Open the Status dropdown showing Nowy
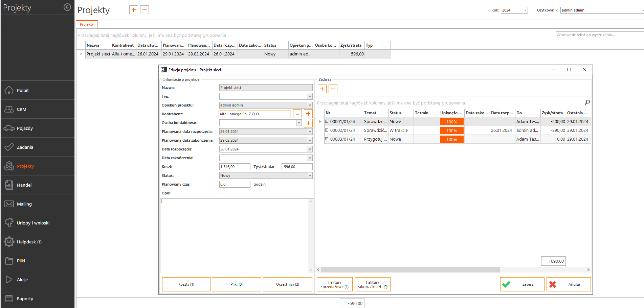This screenshot has height=308, width=644. pos(310,175)
